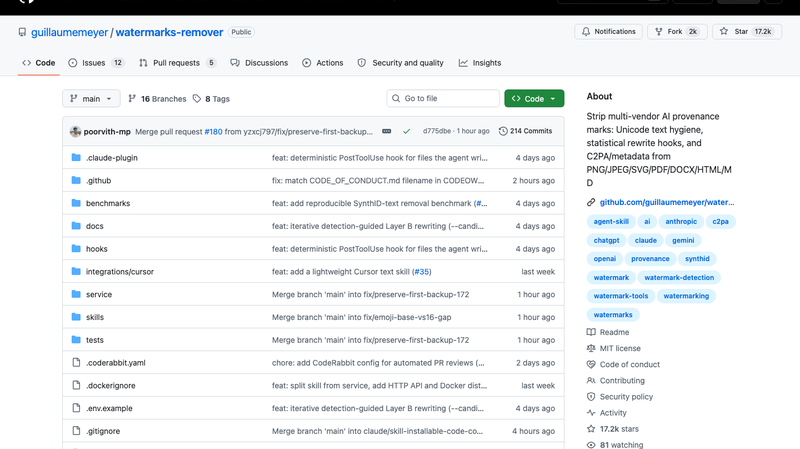Click the .env.example file icon
The image size is (800, 449).
[x=76, y=408]
